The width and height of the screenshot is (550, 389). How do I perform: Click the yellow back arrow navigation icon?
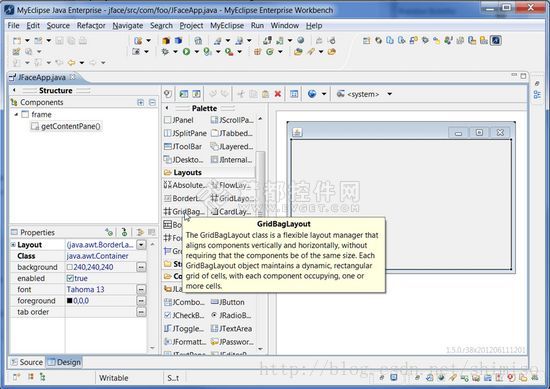pos(71,63)
